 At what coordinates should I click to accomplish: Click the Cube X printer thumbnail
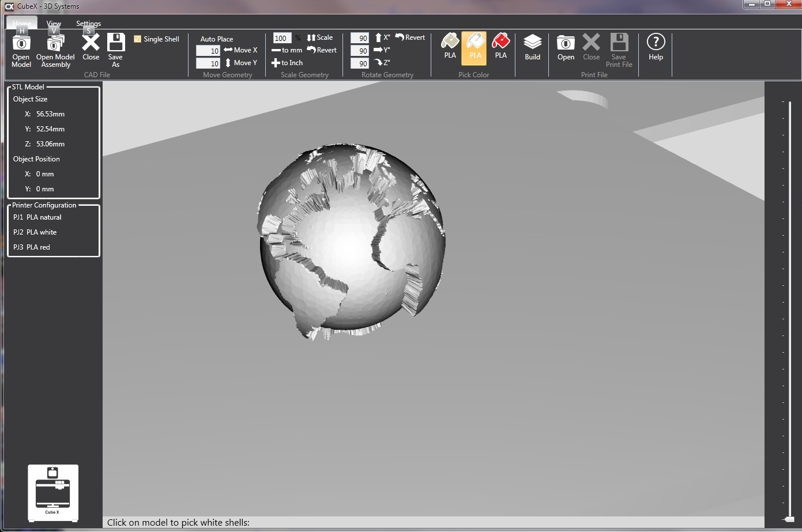point(53,493)
